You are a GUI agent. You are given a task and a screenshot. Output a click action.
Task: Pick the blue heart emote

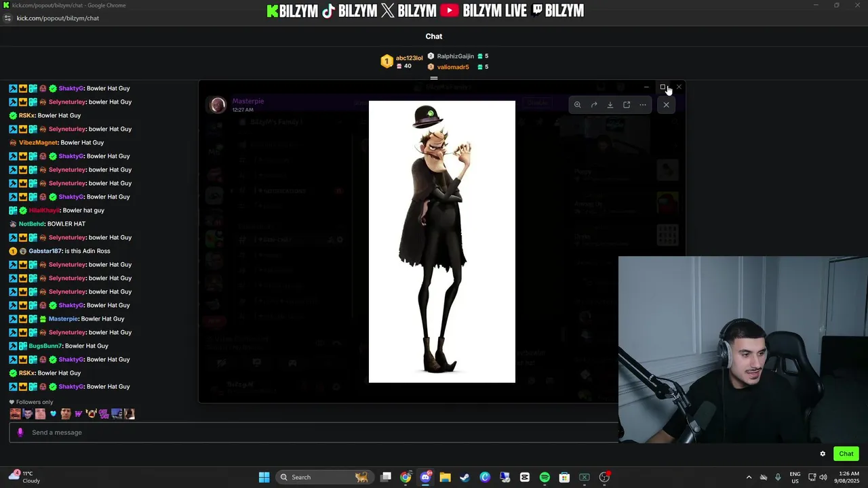click(x=54, y=414)
